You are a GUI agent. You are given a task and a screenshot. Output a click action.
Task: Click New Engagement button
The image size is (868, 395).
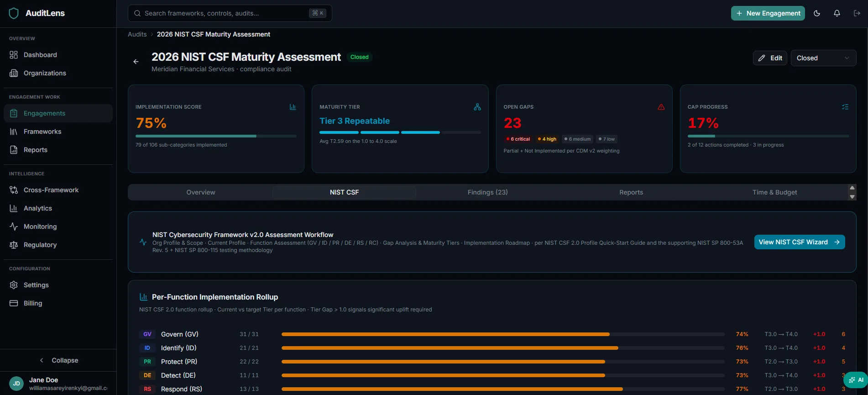point(768,13)
